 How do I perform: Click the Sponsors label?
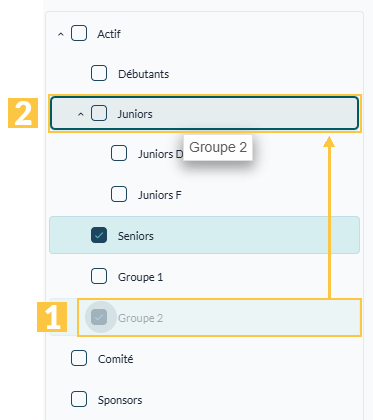[120, 400]
